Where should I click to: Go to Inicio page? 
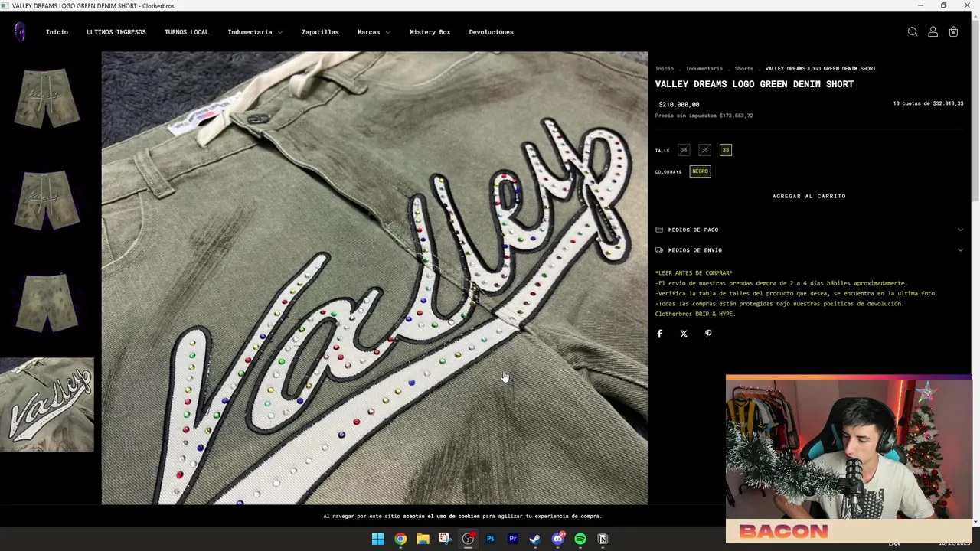[x=57, y=32]
